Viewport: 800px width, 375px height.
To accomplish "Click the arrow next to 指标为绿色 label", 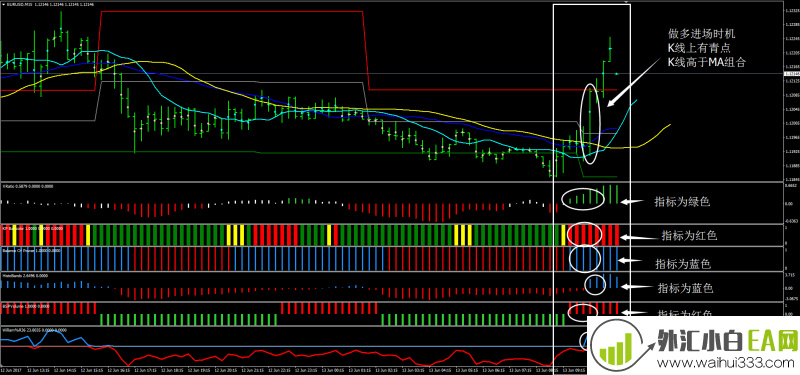I will point(632,202).
